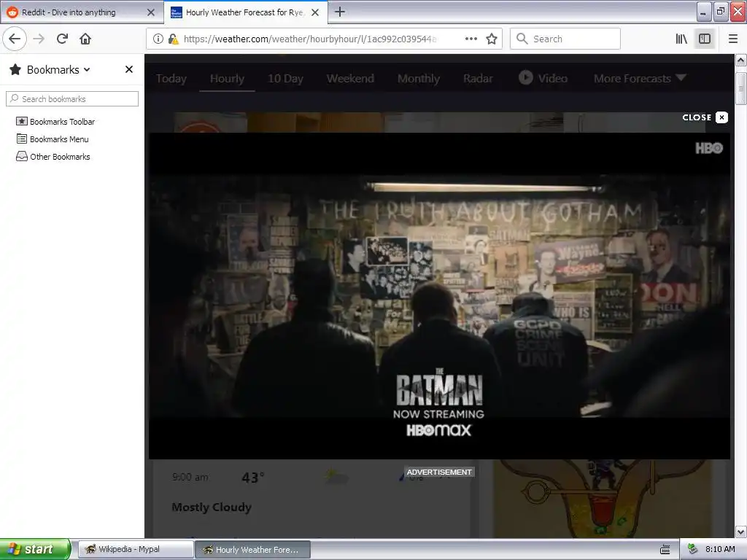This screenshot has width=747, height=560.
Task: Open Bookmarks Toolbar folder
Action: tap(55, 122)
